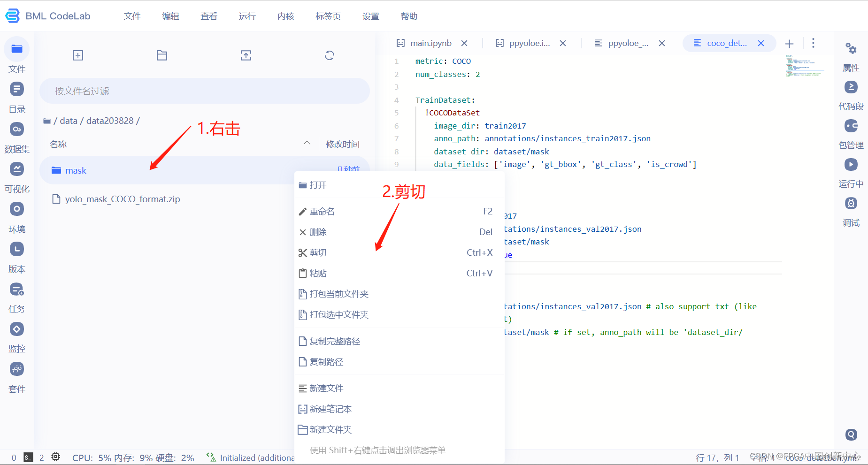
Task: Select 复制路径 in the context menu
Action: pos(399,362)
